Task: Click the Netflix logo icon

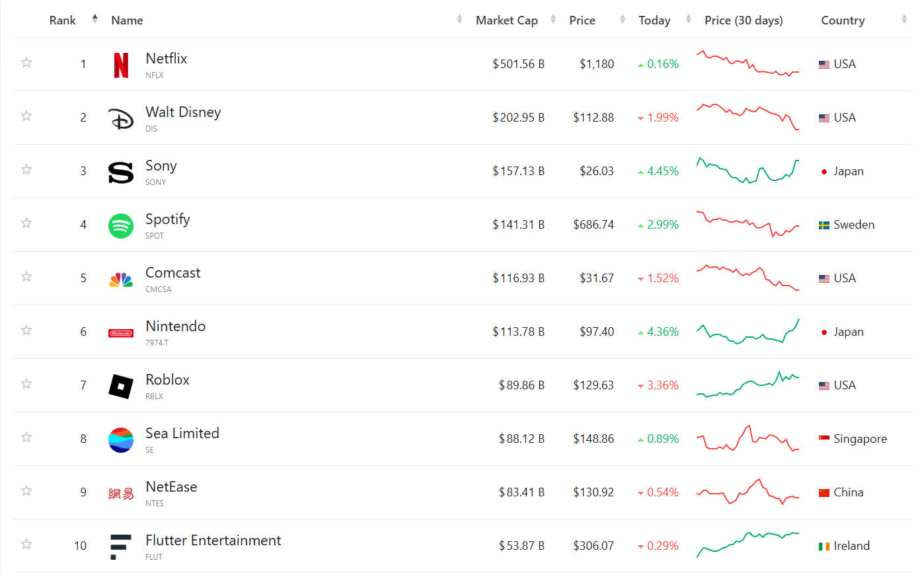Action: [121, 65]
